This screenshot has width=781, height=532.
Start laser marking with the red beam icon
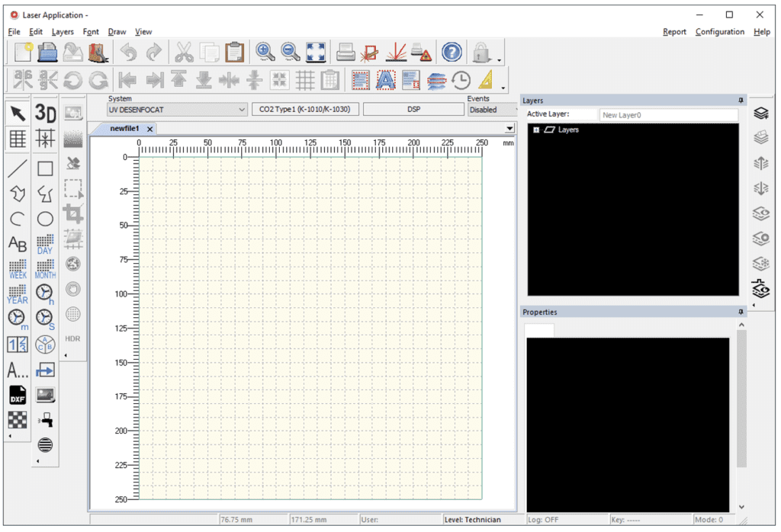[x=397, y=52]
